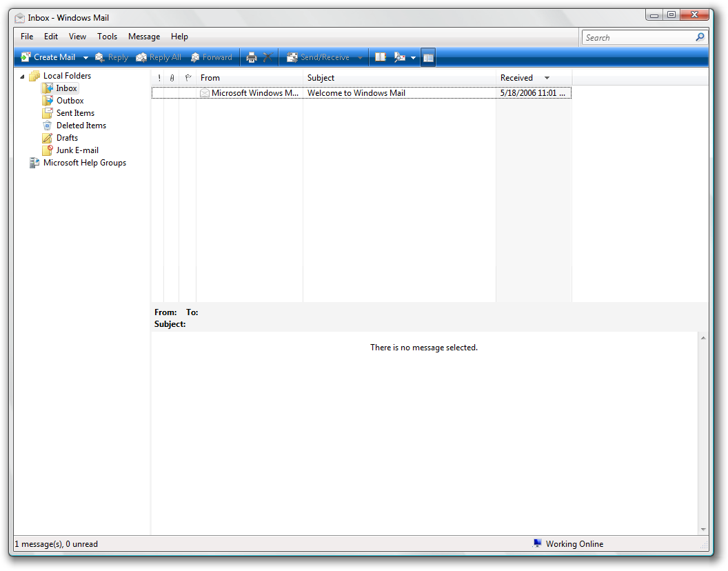Click the message count status text
Viewport: 728px width, 571px height.
[56, 544]
